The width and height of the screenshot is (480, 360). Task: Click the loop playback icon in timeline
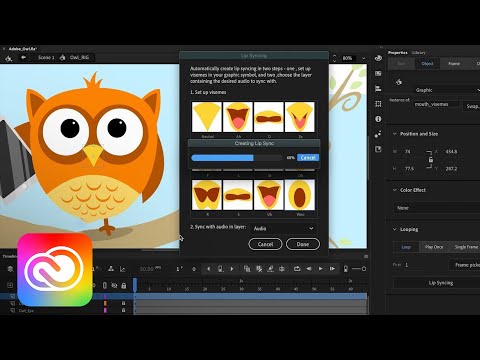297,269
